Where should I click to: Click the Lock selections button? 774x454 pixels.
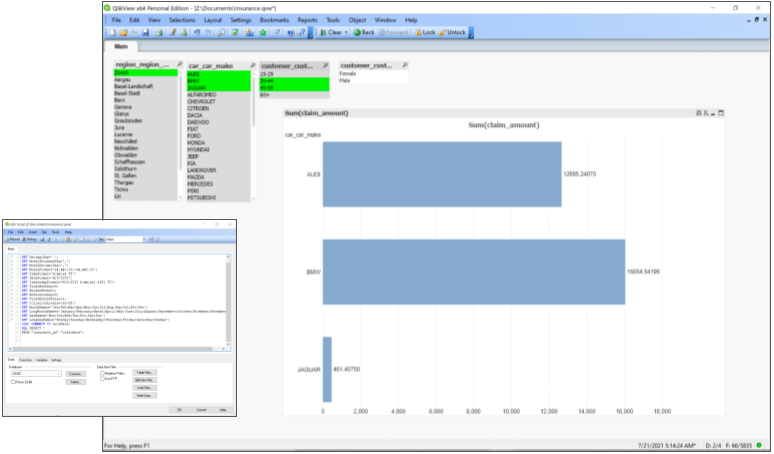coord(425,33)
